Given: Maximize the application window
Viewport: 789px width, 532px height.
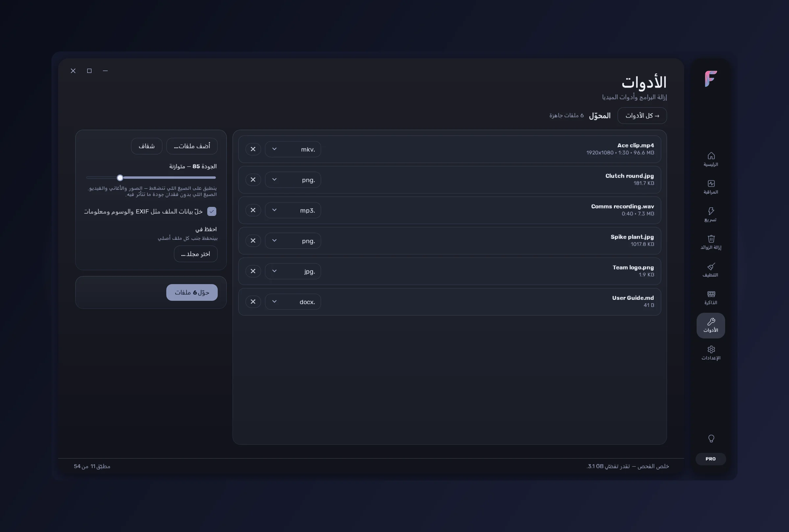Looking at the screenshot, I should tap(89, 71).
